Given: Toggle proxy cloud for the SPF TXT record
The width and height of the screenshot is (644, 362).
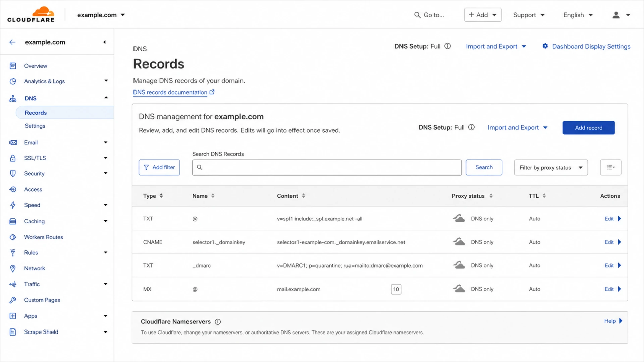Looking at the screenshot, I should coord(459,218).
